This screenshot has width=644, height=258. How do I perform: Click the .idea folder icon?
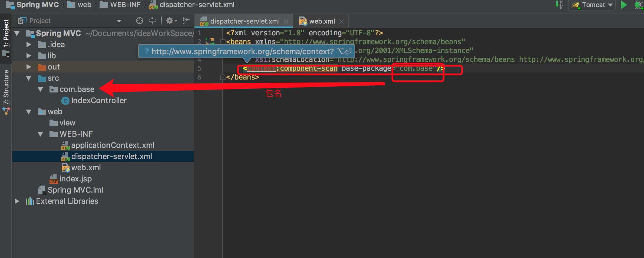[42, 44]
